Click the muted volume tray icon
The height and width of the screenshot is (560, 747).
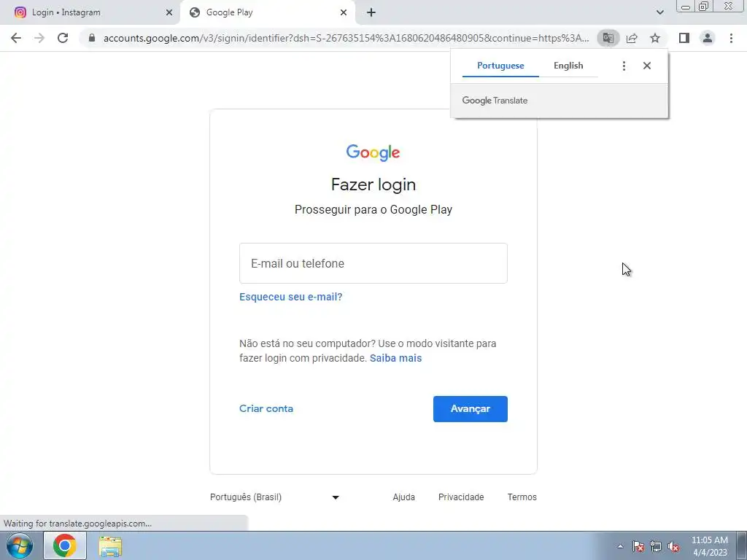pyautogui.click(x=673, y=546)
